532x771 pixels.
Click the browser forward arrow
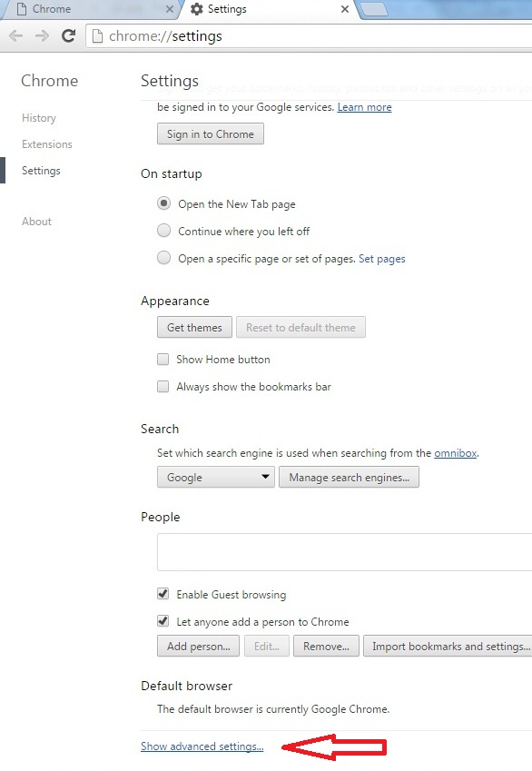tap(43, 36)
